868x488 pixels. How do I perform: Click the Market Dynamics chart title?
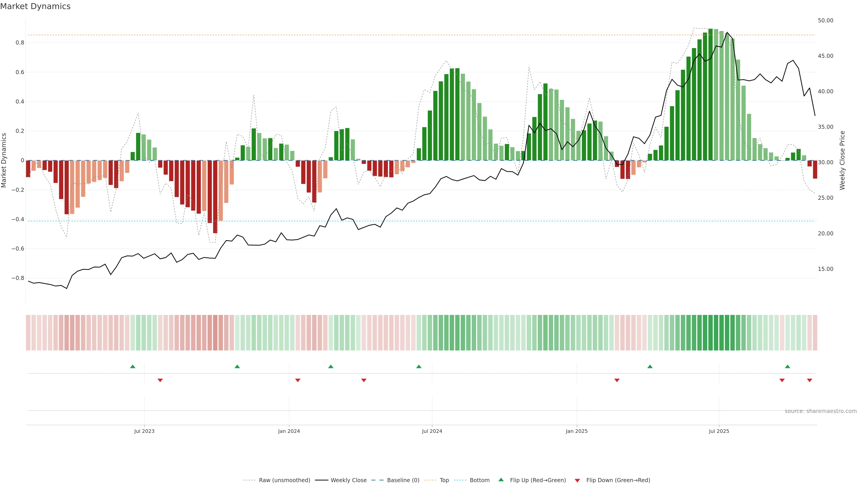tap(35, 6)
